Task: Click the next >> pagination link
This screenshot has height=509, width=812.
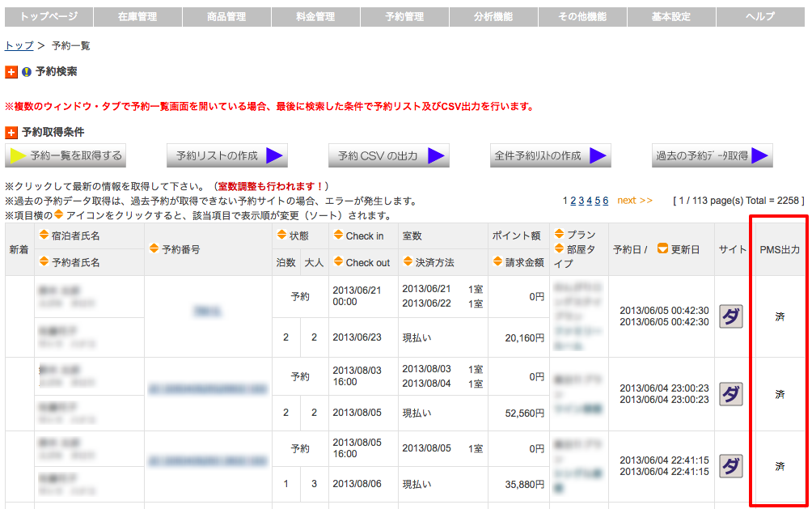Action: tap(635, 201)
